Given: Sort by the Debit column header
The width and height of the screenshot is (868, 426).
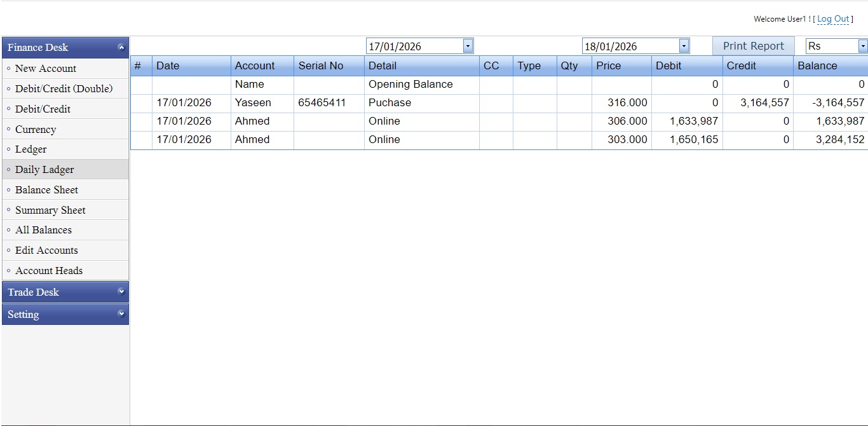Looking at the screenshot, I should tap(668, 65).
